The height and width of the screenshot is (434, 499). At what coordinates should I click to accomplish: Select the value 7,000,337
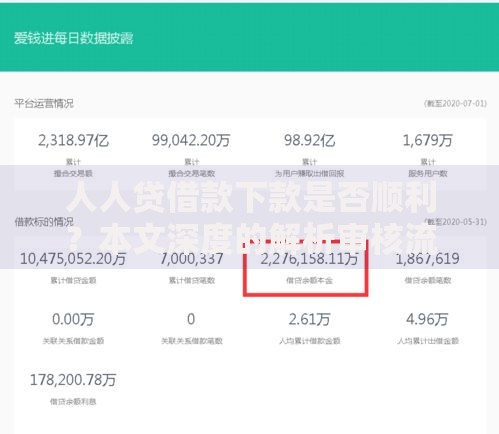click(x=192, y=259)
